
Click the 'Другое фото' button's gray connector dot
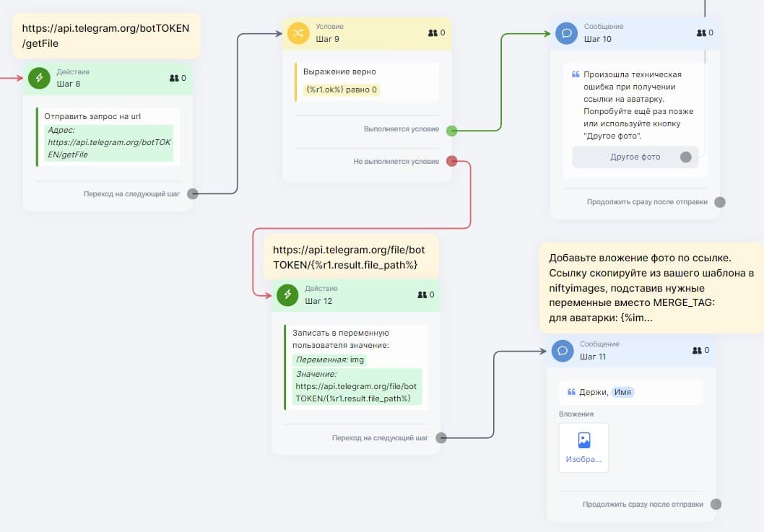click(x=685, y=157)
